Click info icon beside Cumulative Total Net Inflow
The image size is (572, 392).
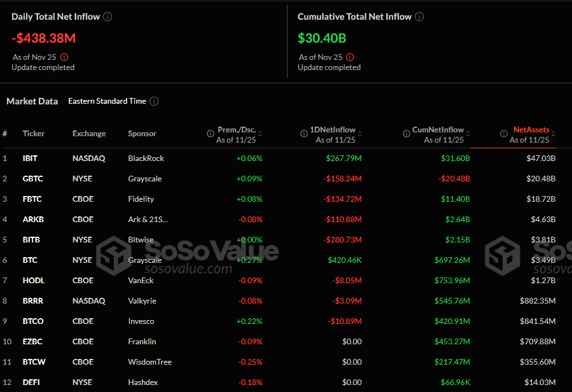[419, 17]
